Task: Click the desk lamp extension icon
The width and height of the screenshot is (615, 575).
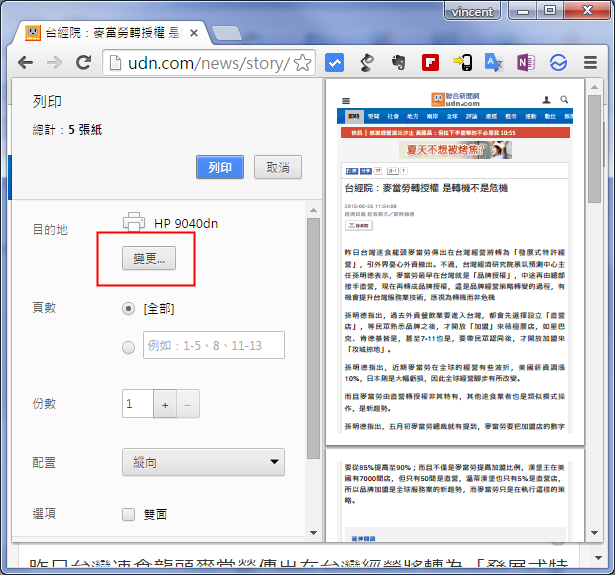Action: pyautogui.click(x=367, y=63)
